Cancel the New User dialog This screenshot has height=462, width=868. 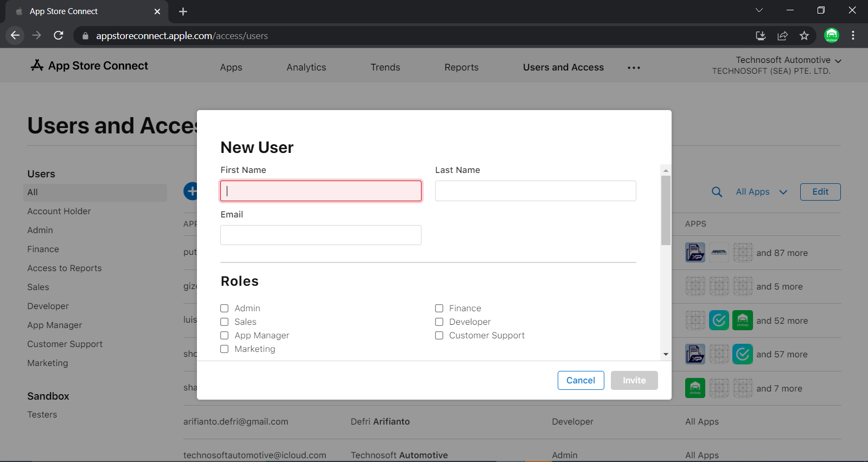(580, 381)
